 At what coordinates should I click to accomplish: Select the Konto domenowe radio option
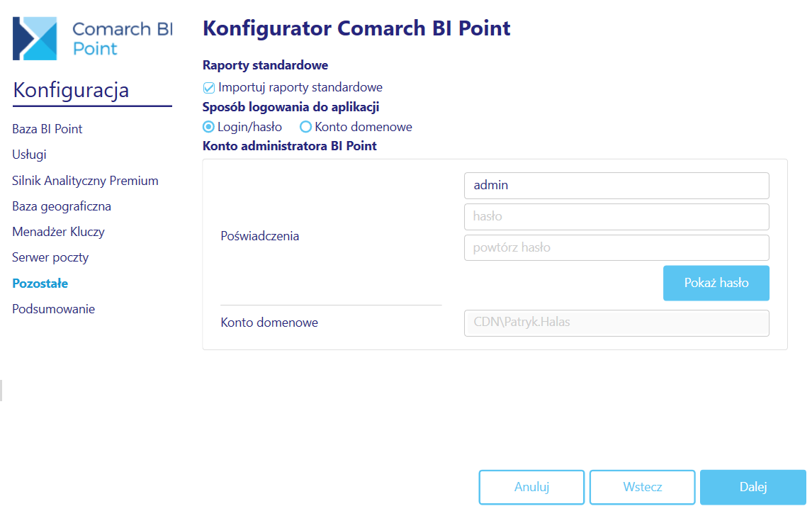305,127
